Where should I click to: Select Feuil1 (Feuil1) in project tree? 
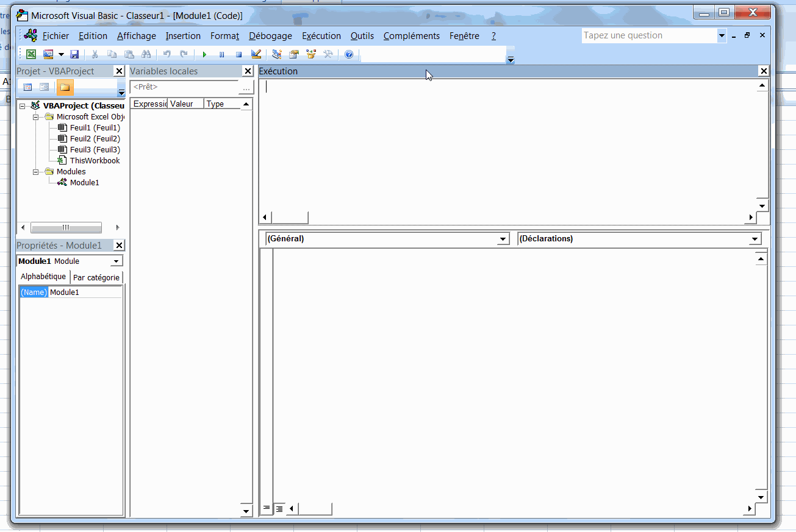click(x=95, y=128)
